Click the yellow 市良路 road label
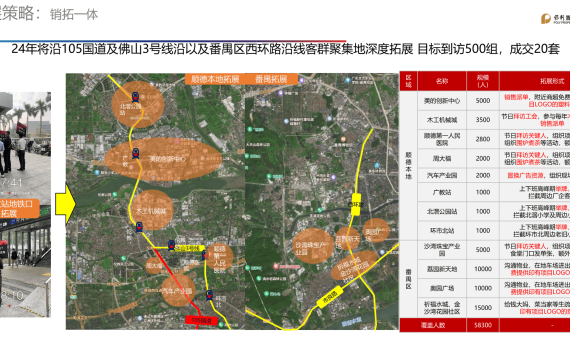Screen dimensions: 570x360 click(330, 297)
